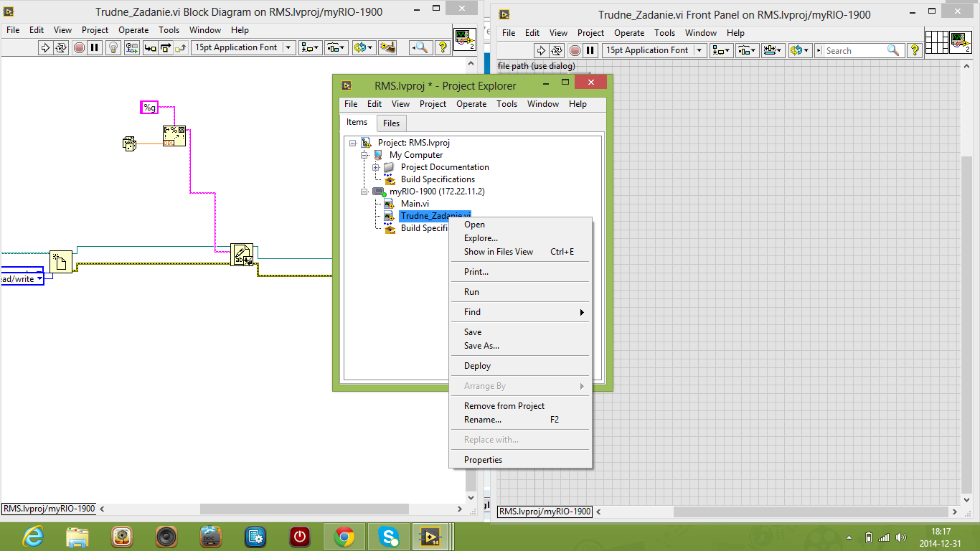Choose Open from context menu

520,225
